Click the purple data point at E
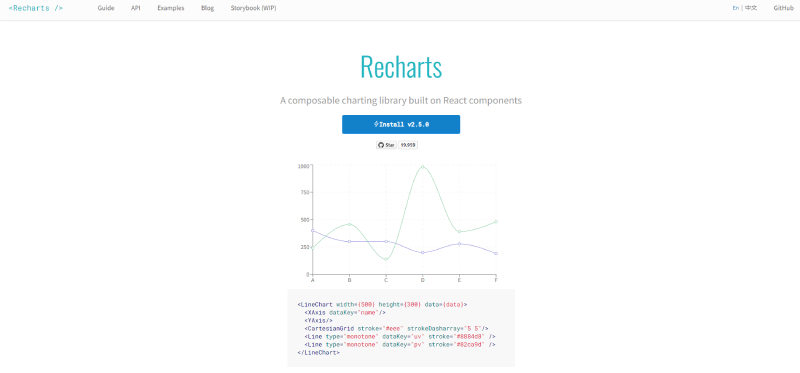This screenshot has height=373, width=800. [x=459, y=244]
